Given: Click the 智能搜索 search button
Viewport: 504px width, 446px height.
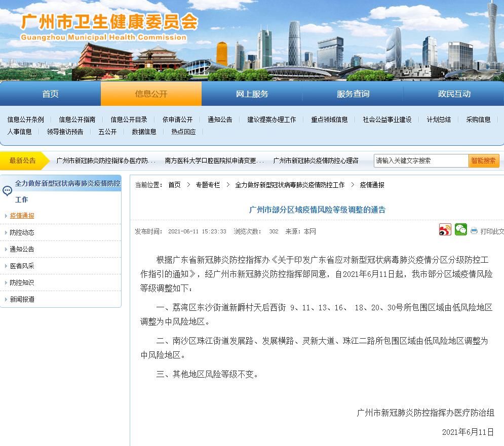Looking at the screenshot, I should pos(484,160).
